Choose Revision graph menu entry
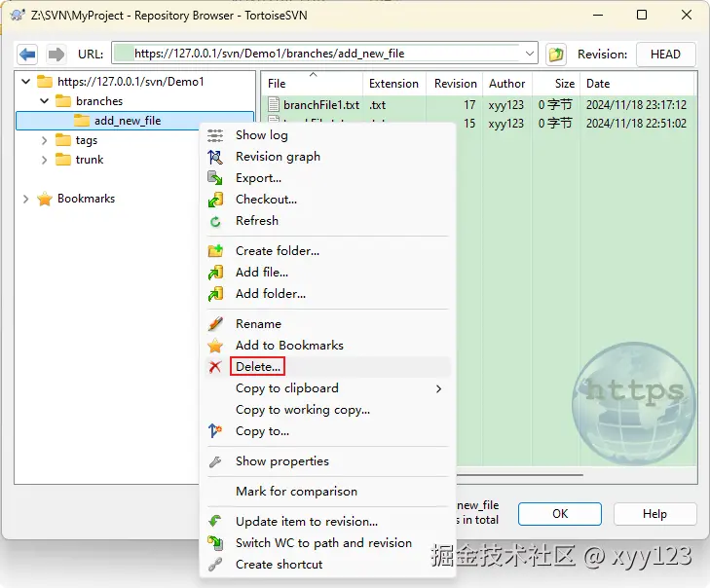This screenshot has height=588, width=710. point(278,157)
